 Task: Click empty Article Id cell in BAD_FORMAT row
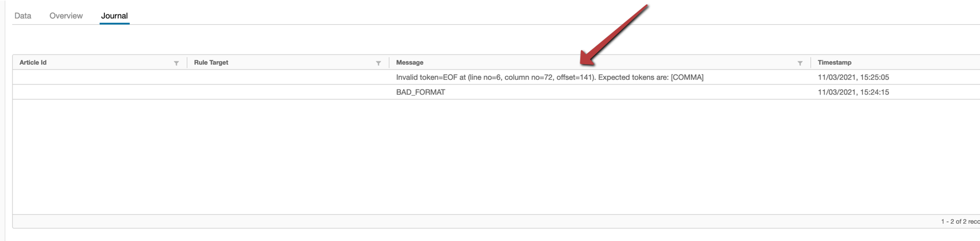[100, 92]
